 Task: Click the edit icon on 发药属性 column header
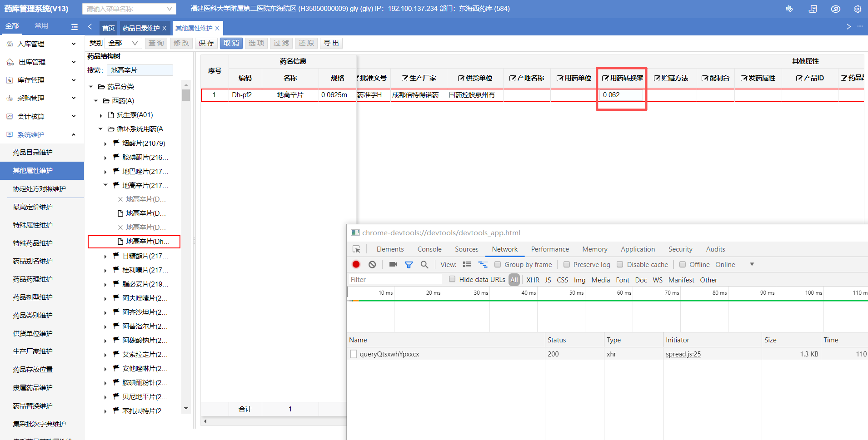pos(743,78)
